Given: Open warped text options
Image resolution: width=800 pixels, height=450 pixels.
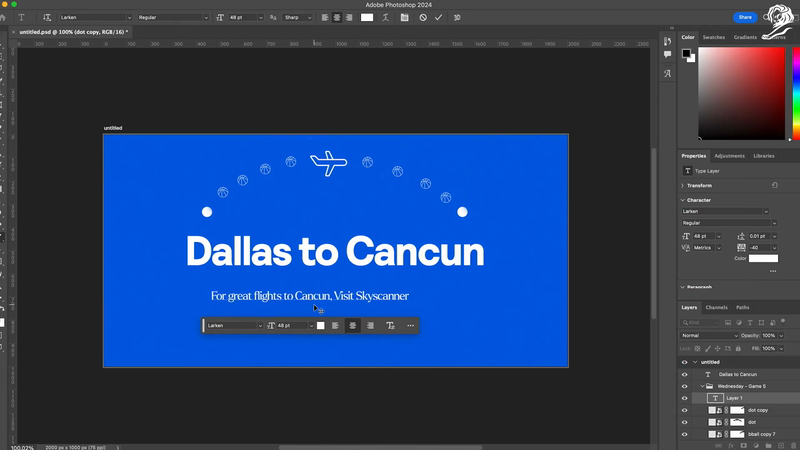Looking at the screenshot, I should point(386,17).
